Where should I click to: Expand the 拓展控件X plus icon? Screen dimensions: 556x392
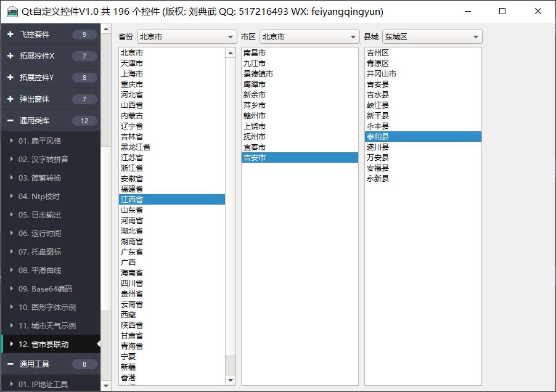click(x=10, y=56)
